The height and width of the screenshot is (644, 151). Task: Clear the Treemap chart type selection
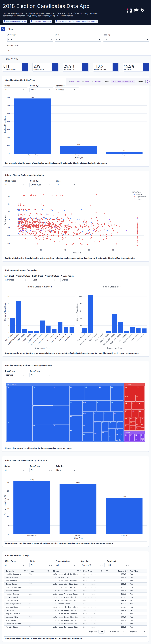coord(24,375)
